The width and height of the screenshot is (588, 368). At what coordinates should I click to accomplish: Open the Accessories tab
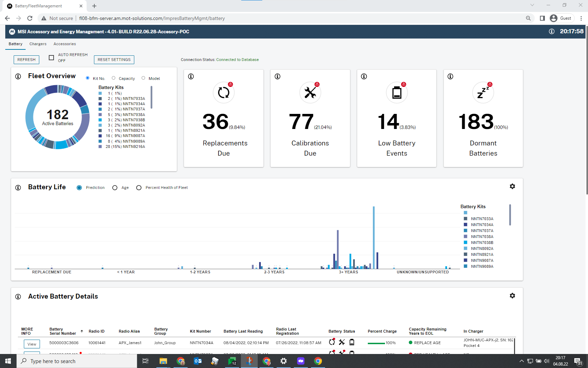pyautogui.click(x=65, y=44)
